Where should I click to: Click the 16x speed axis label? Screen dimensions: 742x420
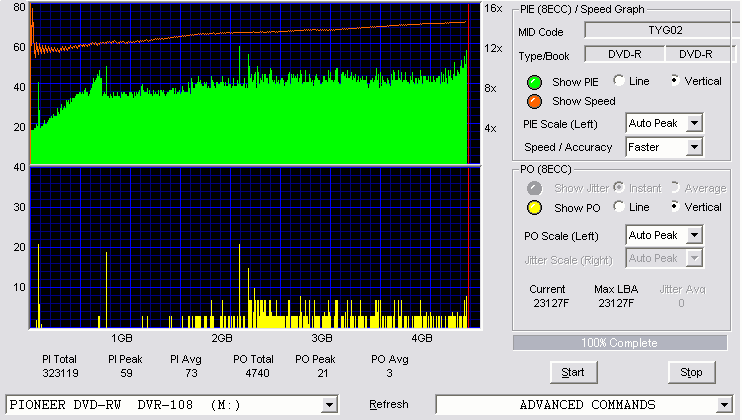coord(493,8)
